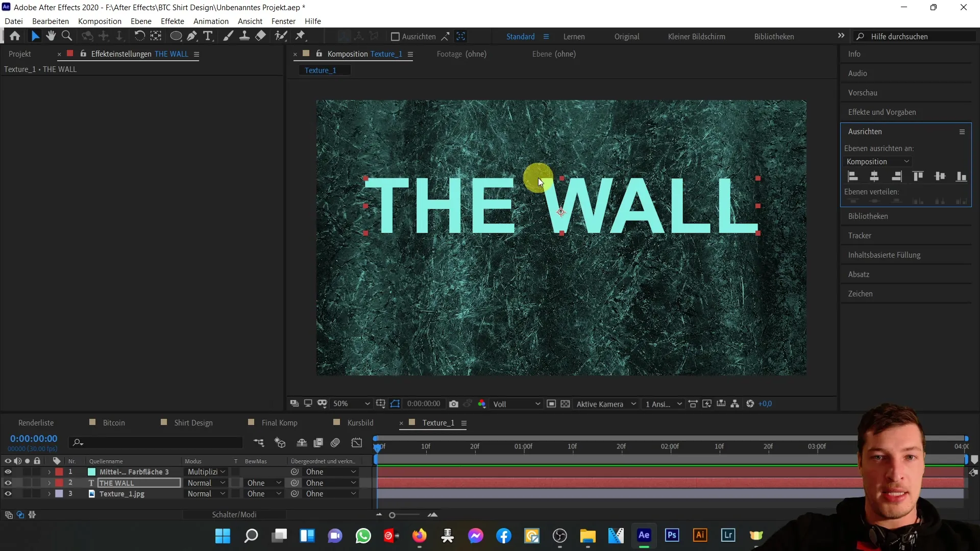Switch to the Projekt panel tab
This screenshot has width=980, height=551.
click(x=20, y=54)
